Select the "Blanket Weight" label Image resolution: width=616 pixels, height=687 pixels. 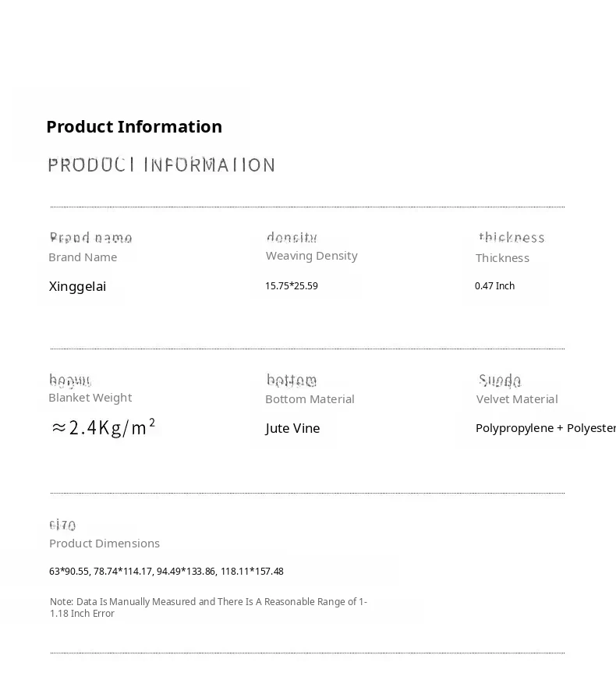point(90,398)
